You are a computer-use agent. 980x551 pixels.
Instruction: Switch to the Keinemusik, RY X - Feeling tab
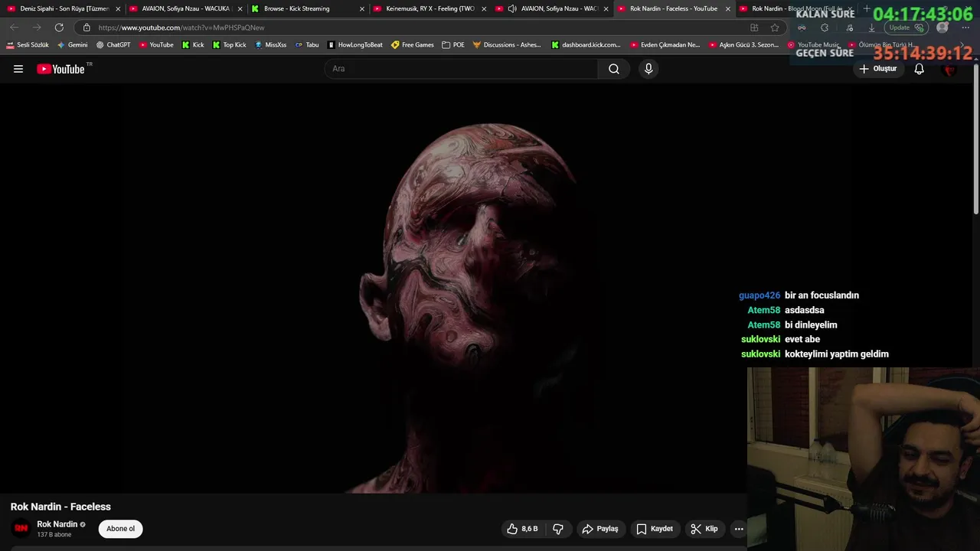[429, 8]
